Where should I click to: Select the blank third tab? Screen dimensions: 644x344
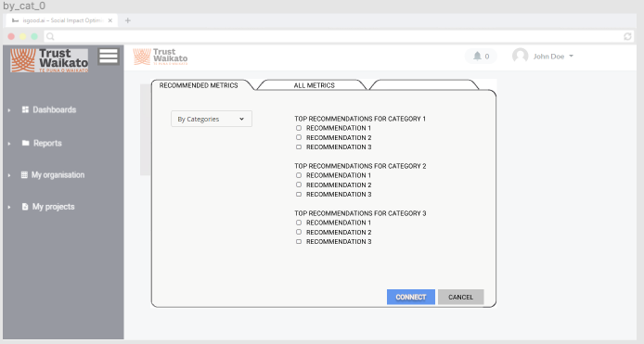[x=424, y=85]
